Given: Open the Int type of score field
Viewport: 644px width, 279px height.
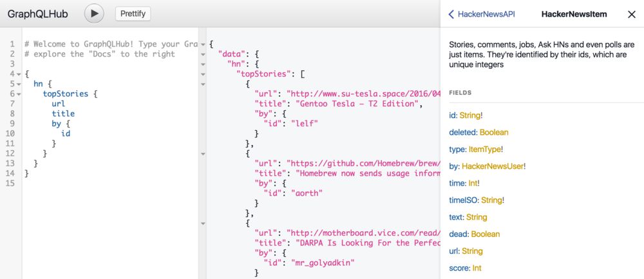Looking at the screenshot, I should click(x=477, y=268).
